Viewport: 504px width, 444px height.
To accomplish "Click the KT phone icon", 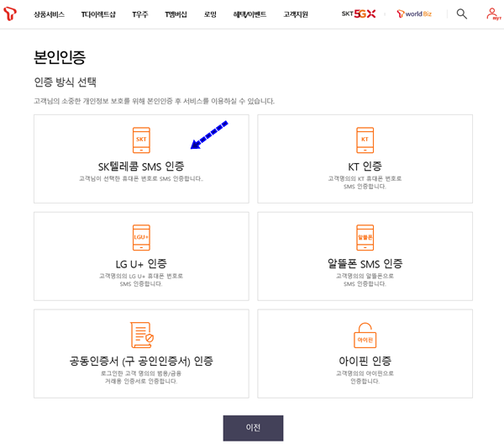I will tap(365, 140).
